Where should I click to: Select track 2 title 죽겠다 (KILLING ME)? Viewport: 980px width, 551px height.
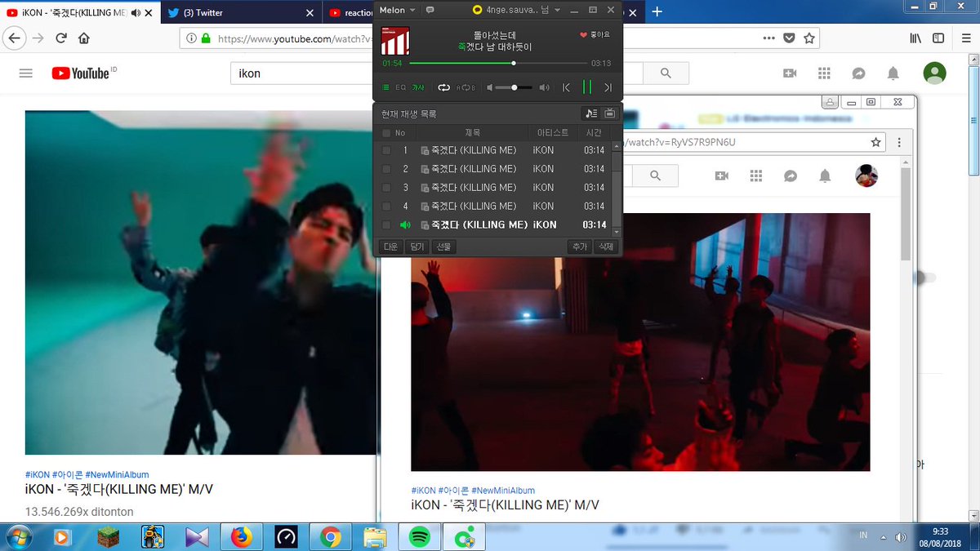(474, 169)
